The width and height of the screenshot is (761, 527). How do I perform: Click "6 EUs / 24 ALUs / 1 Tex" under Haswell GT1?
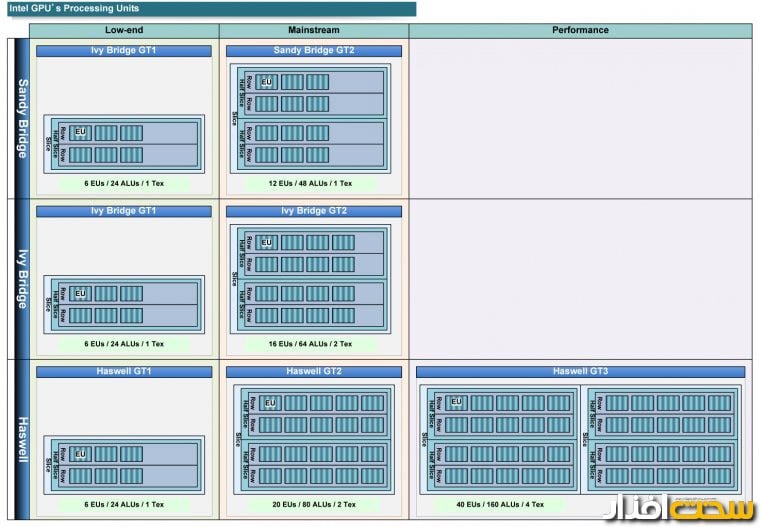(124, 505)
